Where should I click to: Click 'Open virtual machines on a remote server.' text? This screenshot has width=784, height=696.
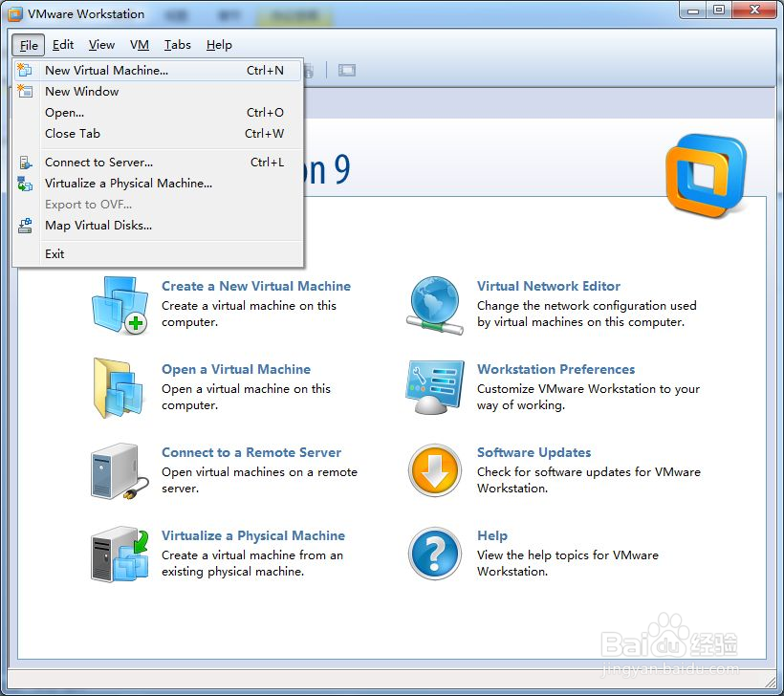tap(259, 480)
